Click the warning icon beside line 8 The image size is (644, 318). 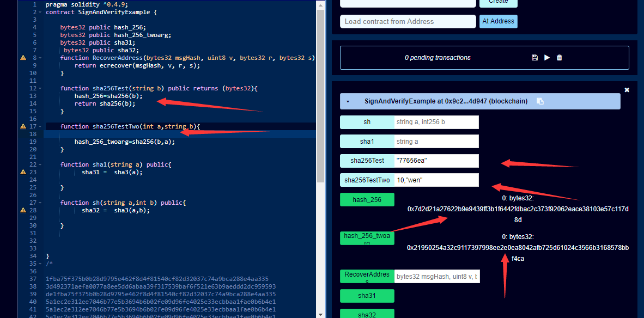coord(23,57)
